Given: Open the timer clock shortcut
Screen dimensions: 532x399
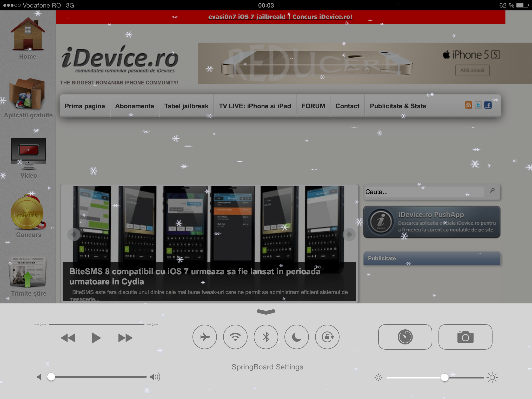Looking at the screenshot, I should [x=405, y=337].
